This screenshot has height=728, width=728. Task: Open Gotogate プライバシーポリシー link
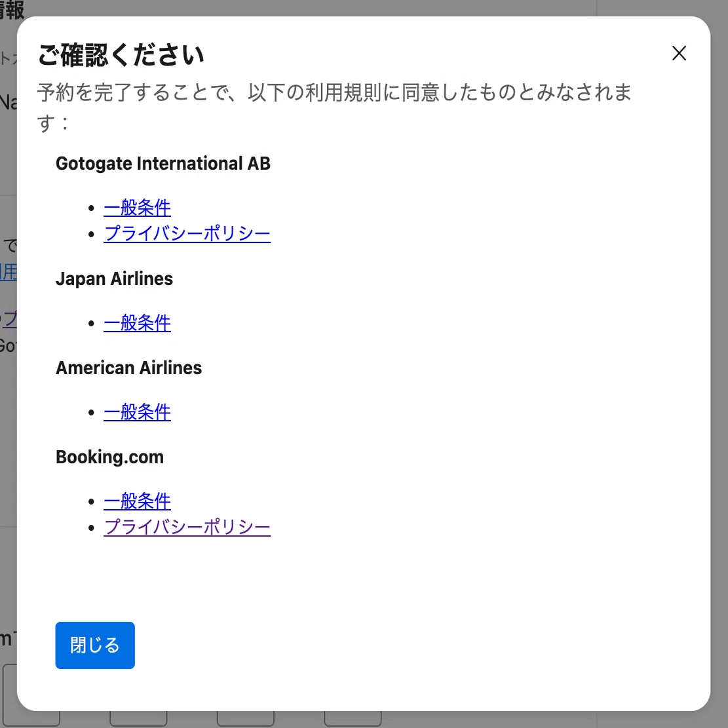tap(187, 233)
